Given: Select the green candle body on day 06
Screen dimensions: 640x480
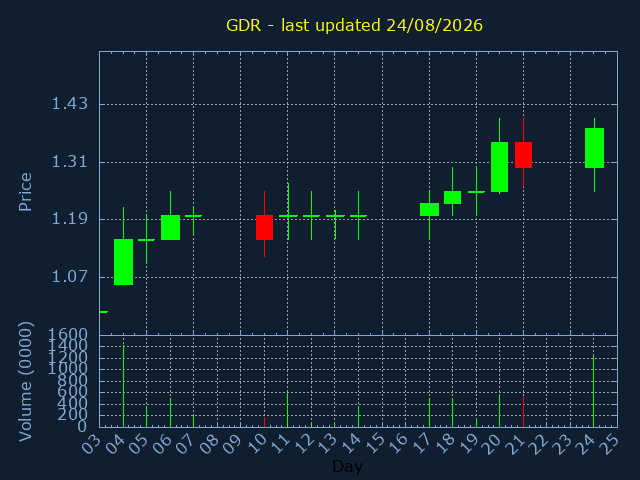Looking at the screenshot, I should point(170,227).
